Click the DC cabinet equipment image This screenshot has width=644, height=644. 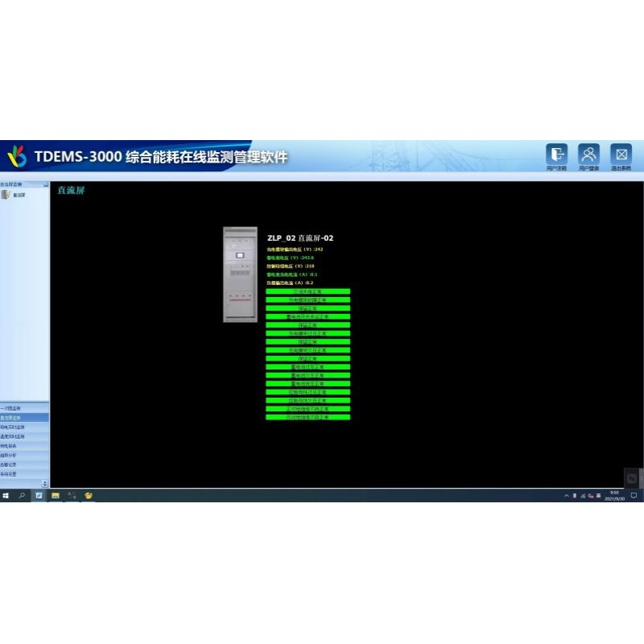[242, 275]
